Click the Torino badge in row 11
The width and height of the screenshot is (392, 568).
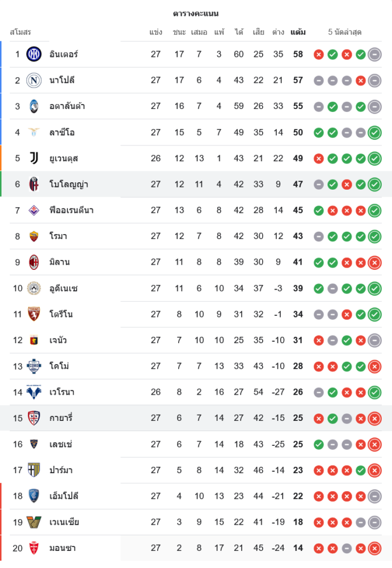click(x=35, y=314)
